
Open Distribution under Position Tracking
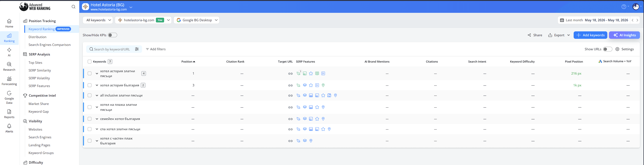click(x=38, y=37)
